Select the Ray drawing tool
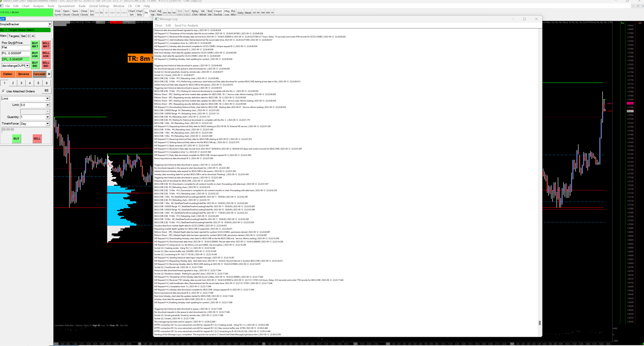 pos(169,13)
